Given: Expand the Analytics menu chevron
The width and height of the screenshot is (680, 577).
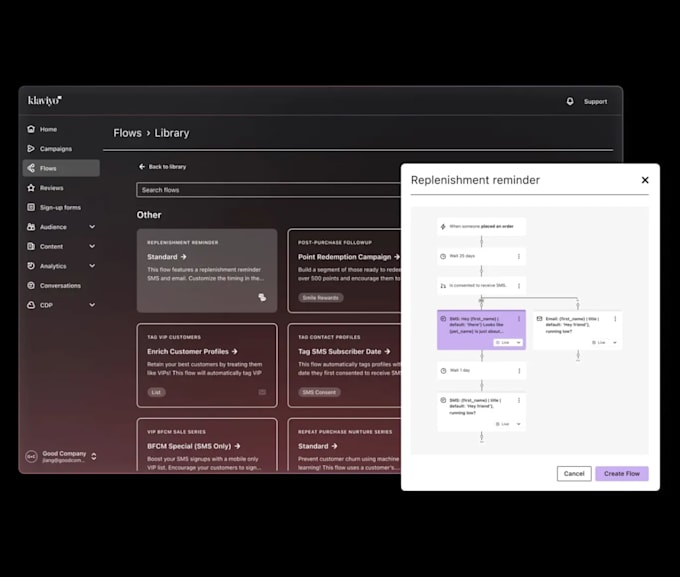Looking at the screenshot, I should click(x=92, y=266).
